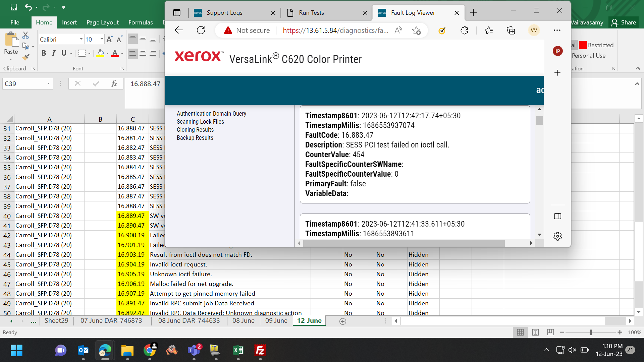Screen dimensions: 644x362
Task: Toggle Italic formatting button
Action: click(54, 53)
